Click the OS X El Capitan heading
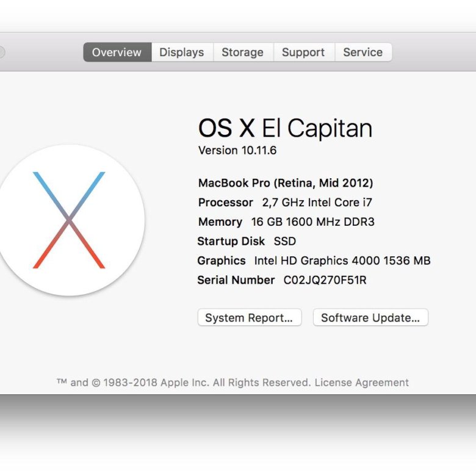This screenshot has width=476, height=476. 285,128
